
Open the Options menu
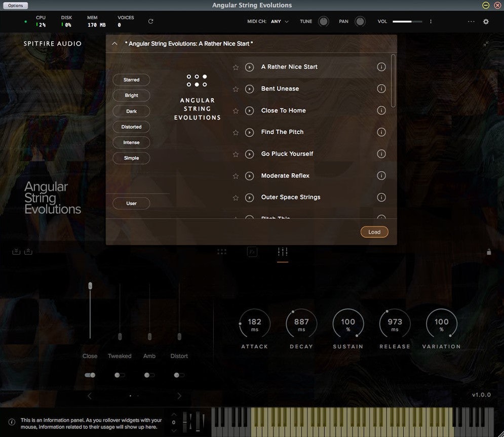(x=15, y=6)
